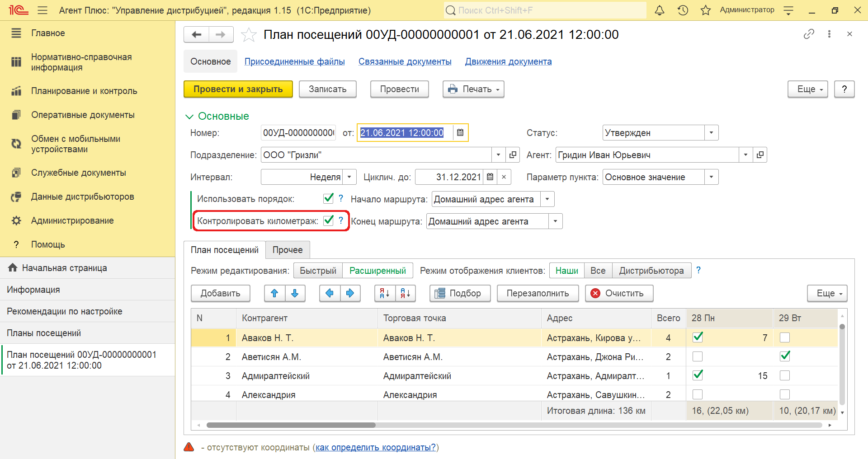Click help question mark near Контролировать километраж
Image resolution: width=868 pixels, height=459 pixels.
[341, 220]
